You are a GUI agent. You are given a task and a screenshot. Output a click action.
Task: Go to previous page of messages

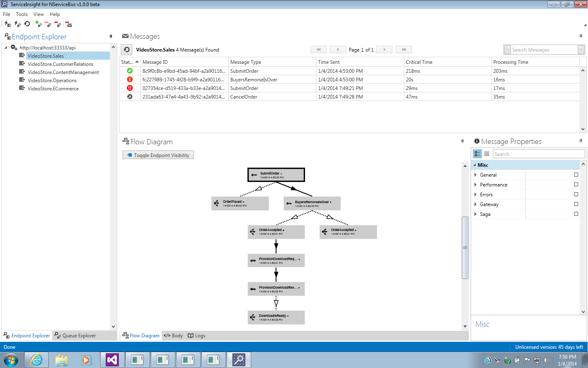338,49
